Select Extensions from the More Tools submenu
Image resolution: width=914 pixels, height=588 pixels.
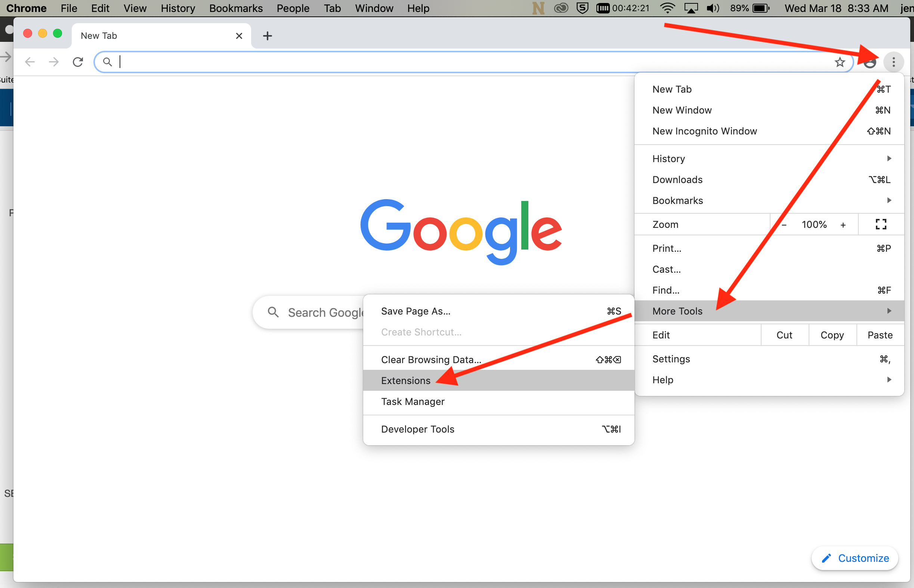(406, 381)
